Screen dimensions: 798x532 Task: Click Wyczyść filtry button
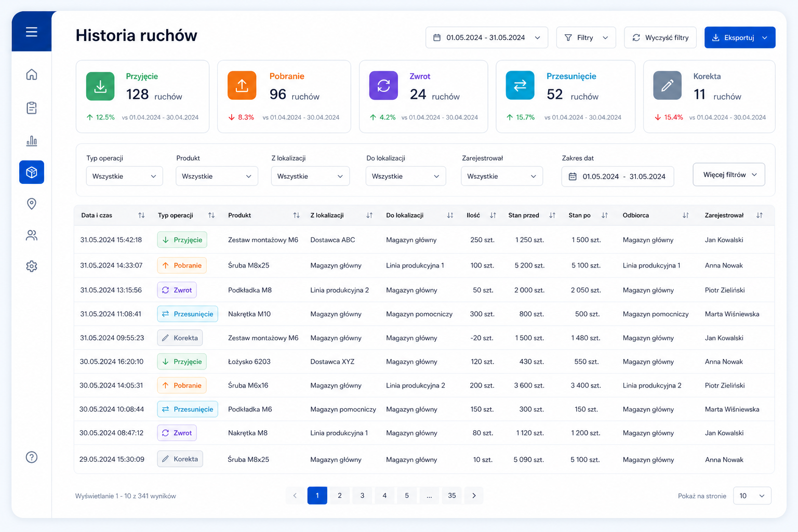[660, 37]
